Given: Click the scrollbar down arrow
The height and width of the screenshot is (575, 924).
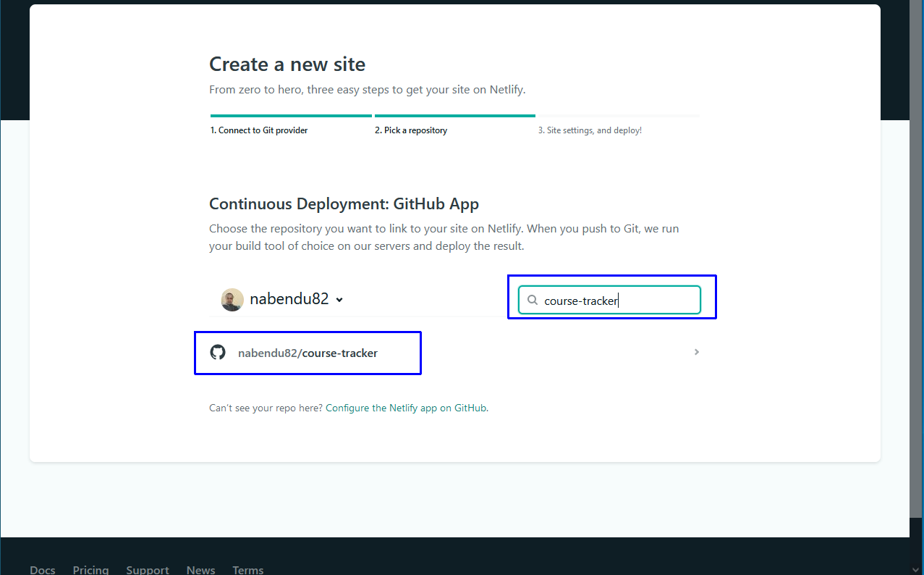Looking at the screenshot, I should 916,568.
